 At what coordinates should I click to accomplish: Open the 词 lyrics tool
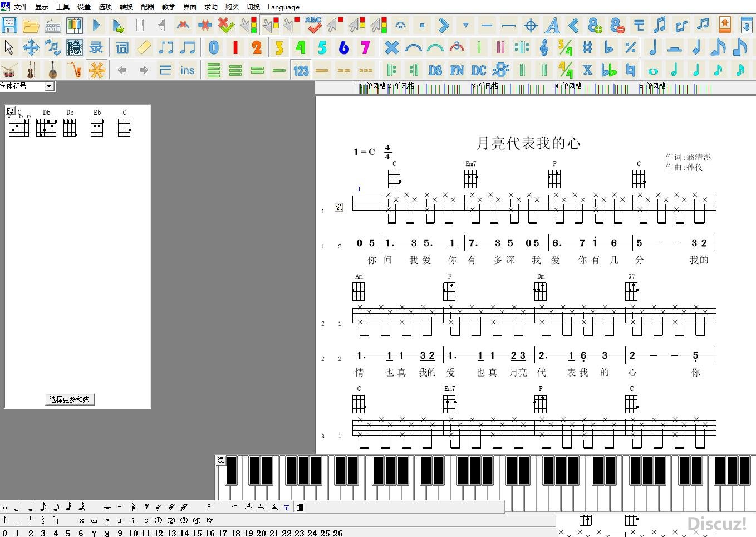click(122, 47)
